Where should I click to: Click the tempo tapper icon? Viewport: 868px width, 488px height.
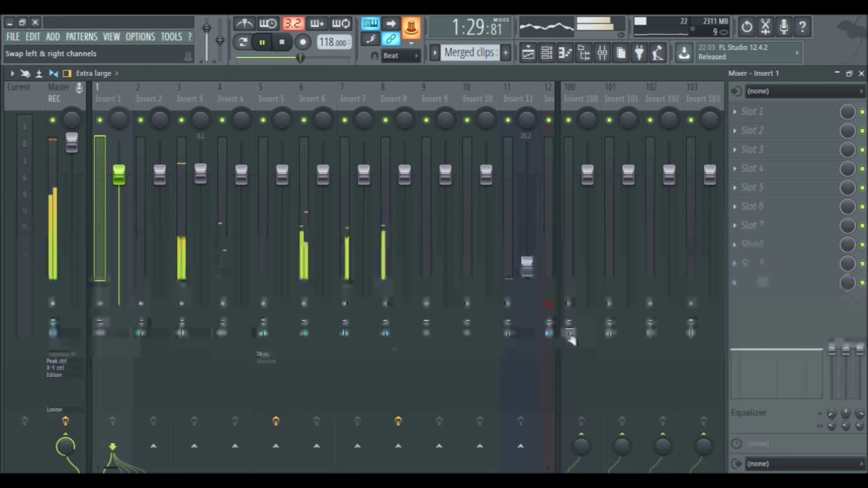657,54
